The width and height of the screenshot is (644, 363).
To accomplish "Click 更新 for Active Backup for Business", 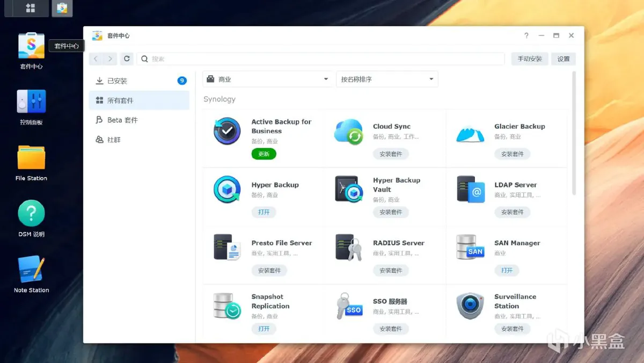I will click(264, 154).
